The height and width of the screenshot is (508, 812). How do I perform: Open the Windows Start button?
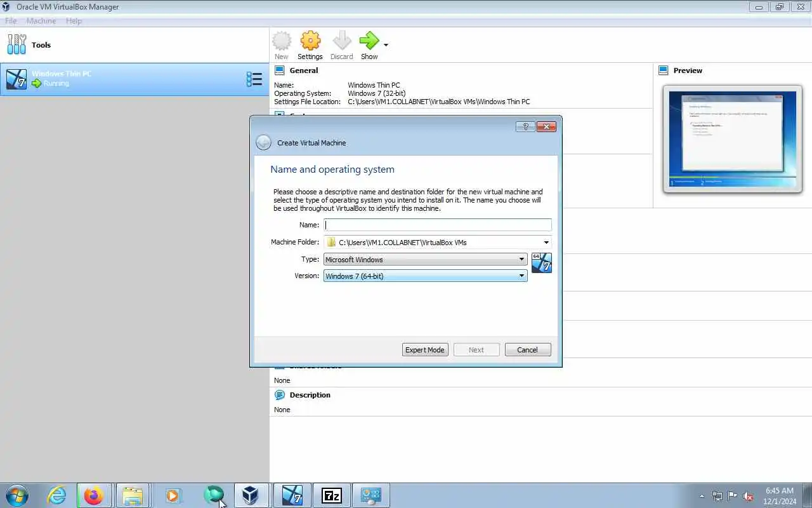tap(16, 495)
